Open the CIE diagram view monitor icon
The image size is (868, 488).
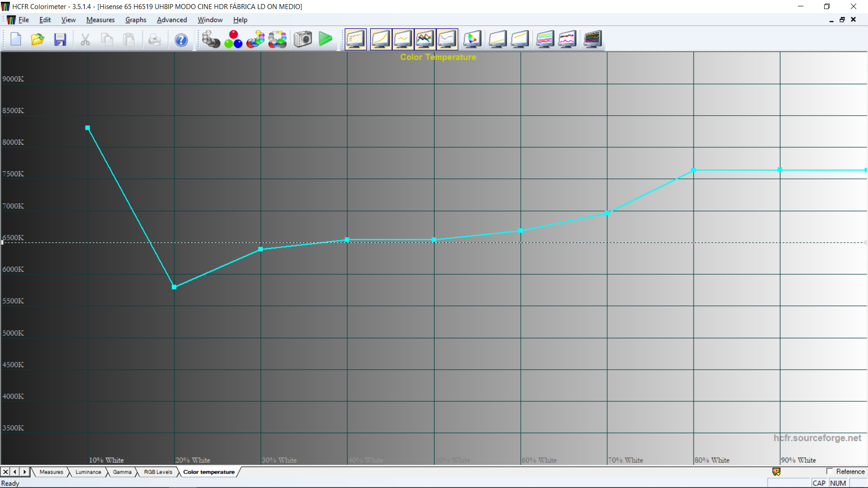472,39
